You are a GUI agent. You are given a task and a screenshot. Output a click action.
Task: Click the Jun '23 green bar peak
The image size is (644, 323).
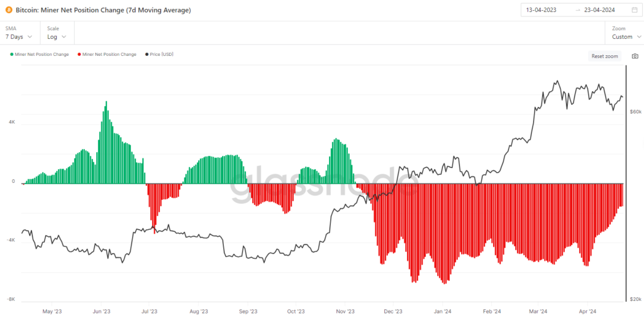pyautogui.click(x=106, y=102)
